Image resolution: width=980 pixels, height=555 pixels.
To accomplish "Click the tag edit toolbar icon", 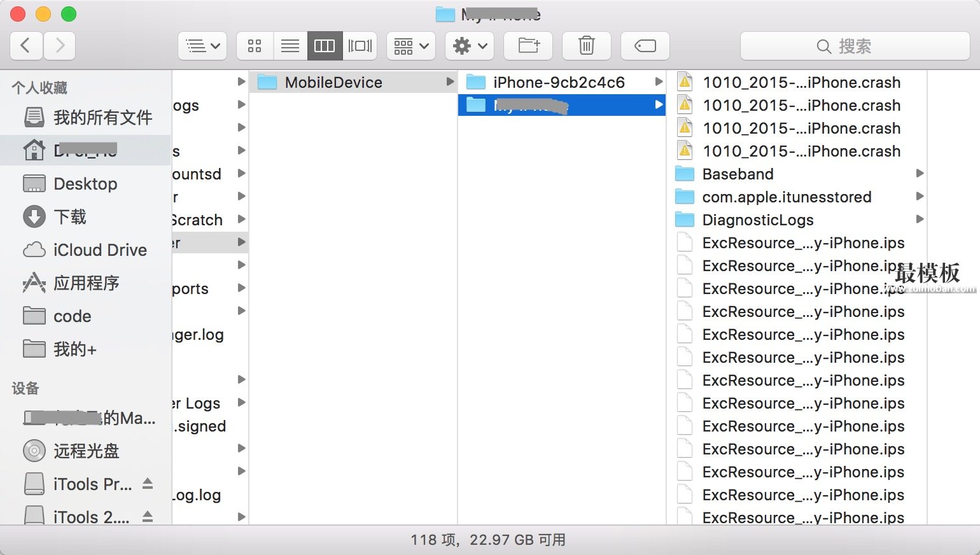I will [x=645, y=46].
